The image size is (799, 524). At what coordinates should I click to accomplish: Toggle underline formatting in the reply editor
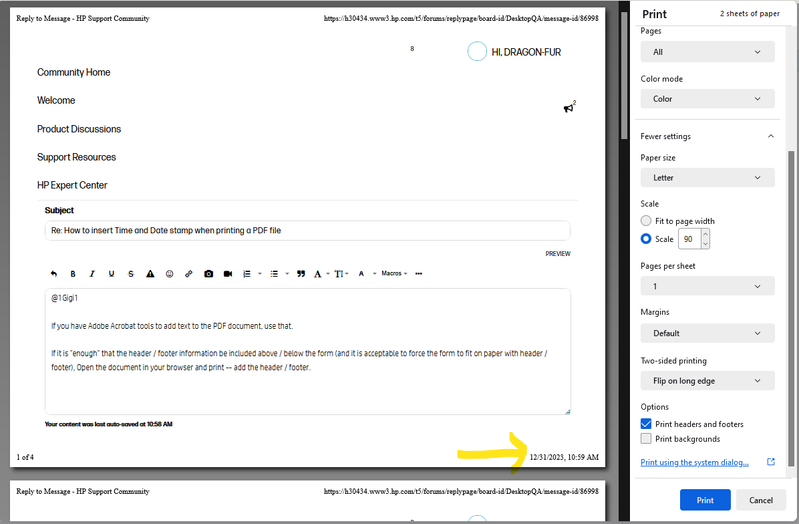111,274
